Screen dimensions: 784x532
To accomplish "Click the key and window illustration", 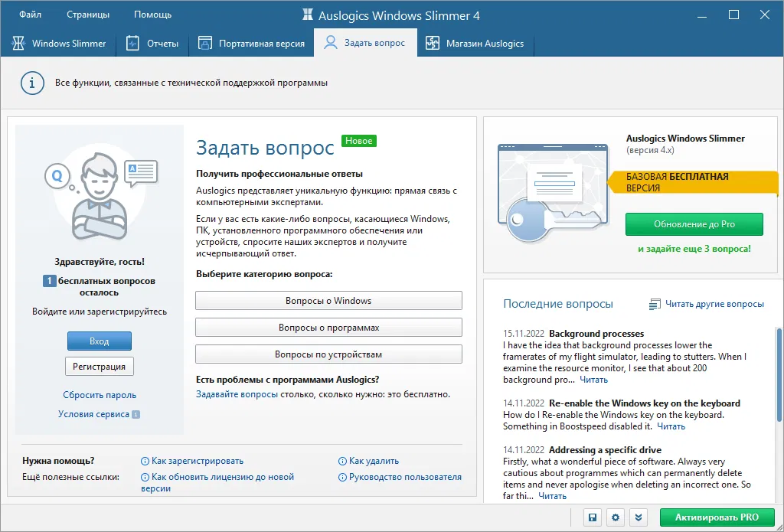I will (553, 192).
